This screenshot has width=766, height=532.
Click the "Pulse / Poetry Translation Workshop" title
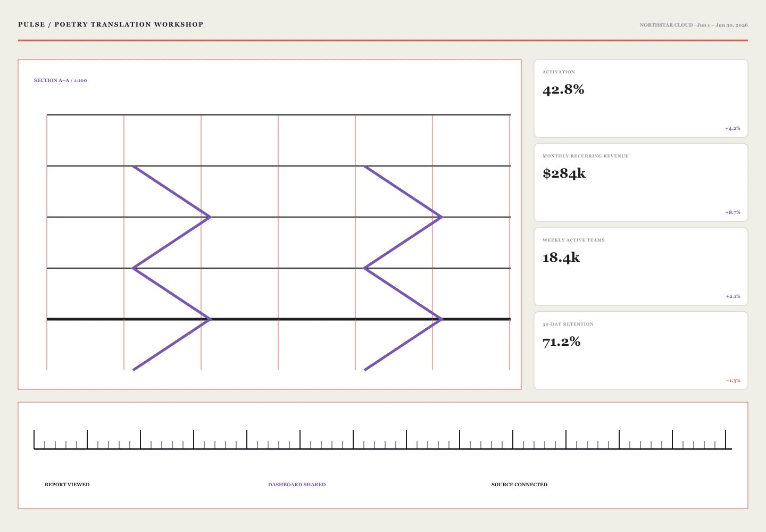pos(111,24)
